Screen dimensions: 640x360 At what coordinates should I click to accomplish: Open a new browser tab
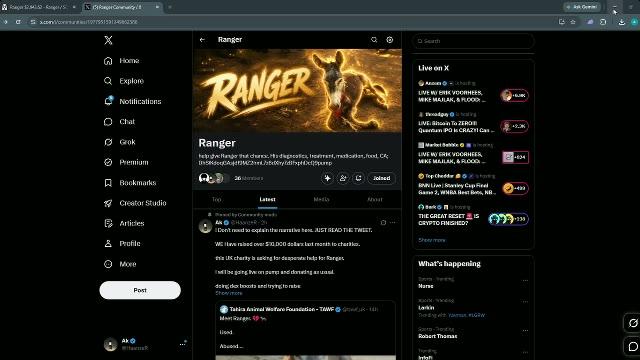pyautogui.click(x=170, y=7)
